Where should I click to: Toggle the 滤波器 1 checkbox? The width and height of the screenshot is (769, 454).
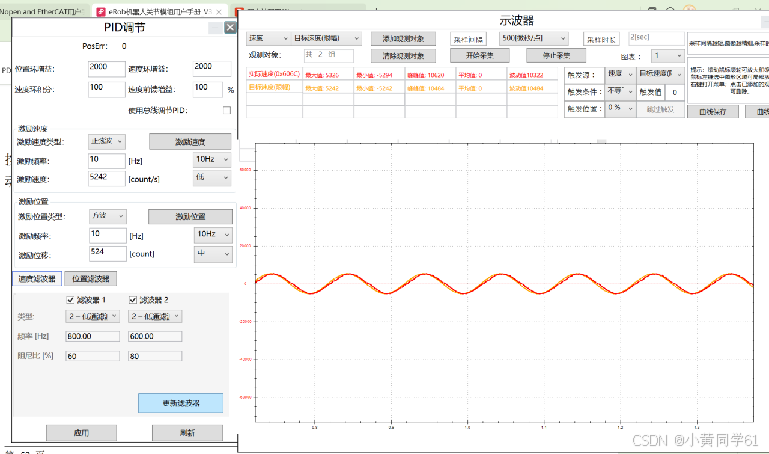pos(70,300)
